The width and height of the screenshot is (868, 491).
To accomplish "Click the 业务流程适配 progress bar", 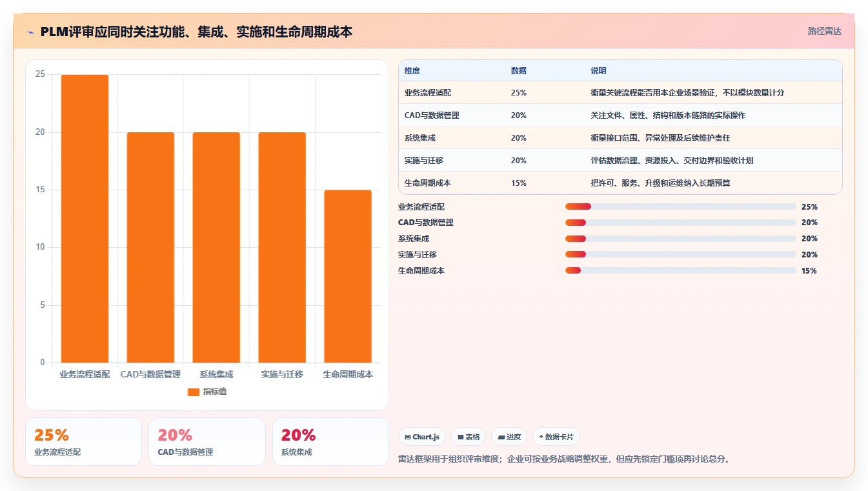I will (681, 206).
